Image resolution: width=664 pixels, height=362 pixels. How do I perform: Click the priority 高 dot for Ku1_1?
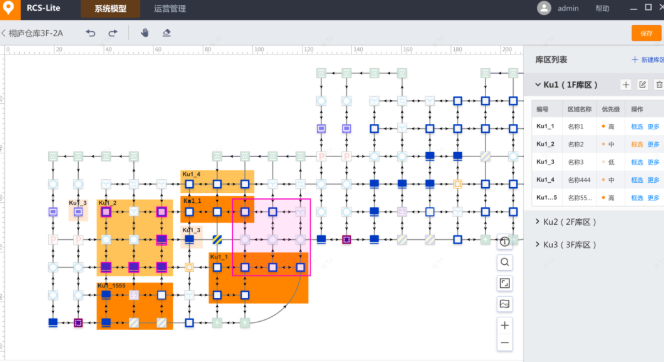coord(603,127)
